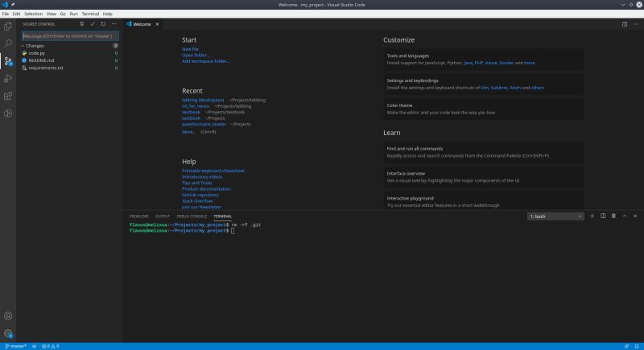The image size is (644, 350).
Task: Open the Help menu
Action: click(x=108, y=14)
